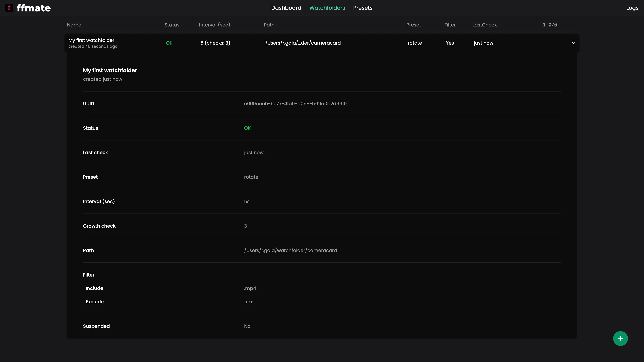644x362 pixels.
Task: Click the Interval (sec) column header
Action: point(214,25)
